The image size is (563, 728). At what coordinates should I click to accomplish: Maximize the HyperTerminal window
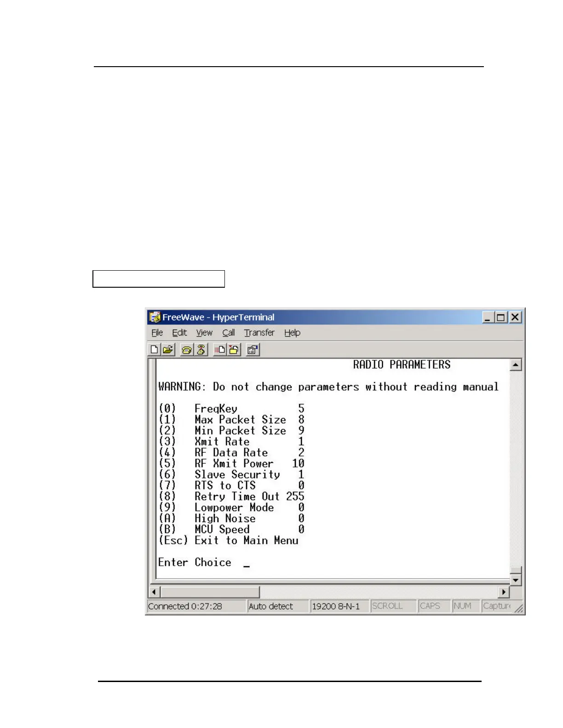coord(500,317)
